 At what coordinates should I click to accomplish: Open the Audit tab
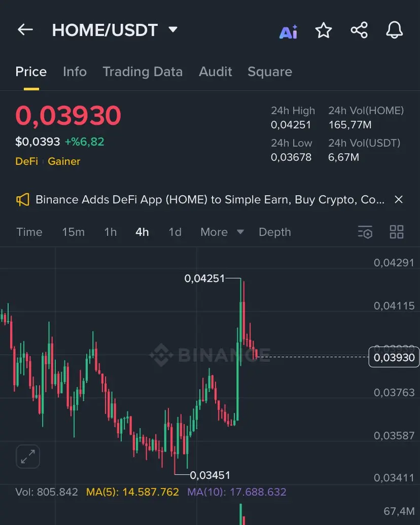pos(216,72)
